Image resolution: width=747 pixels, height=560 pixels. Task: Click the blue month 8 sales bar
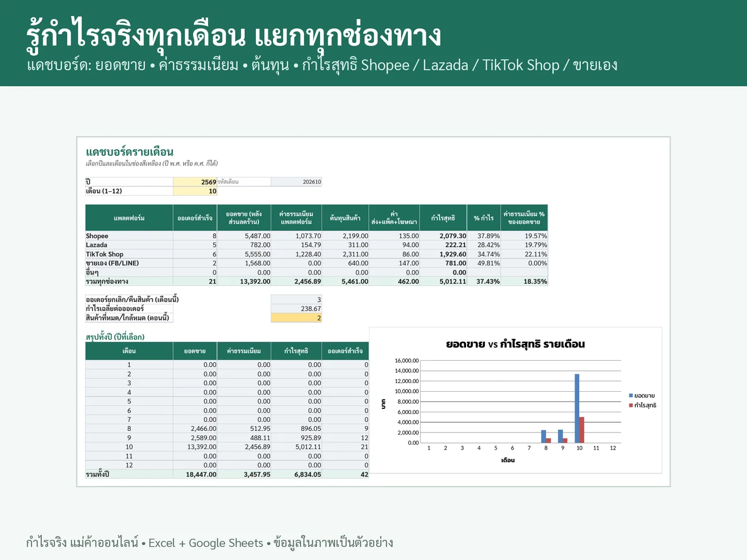[x=544, y=437]
